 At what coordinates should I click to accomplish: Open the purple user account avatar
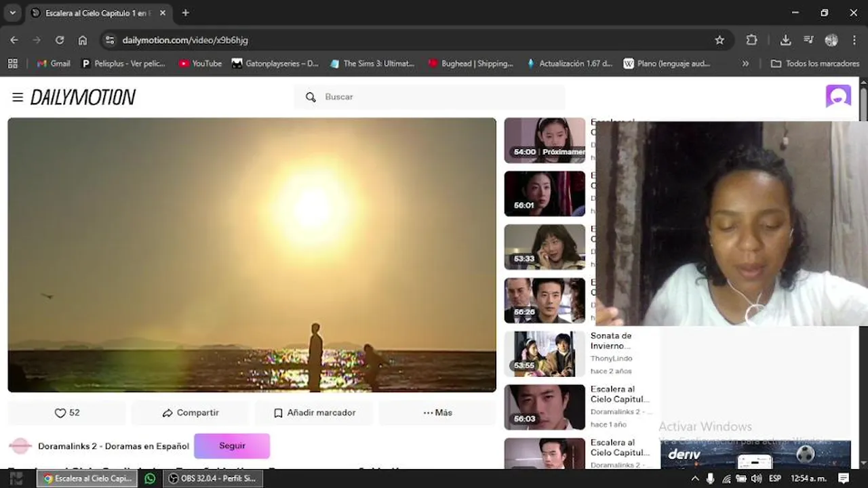838,96
